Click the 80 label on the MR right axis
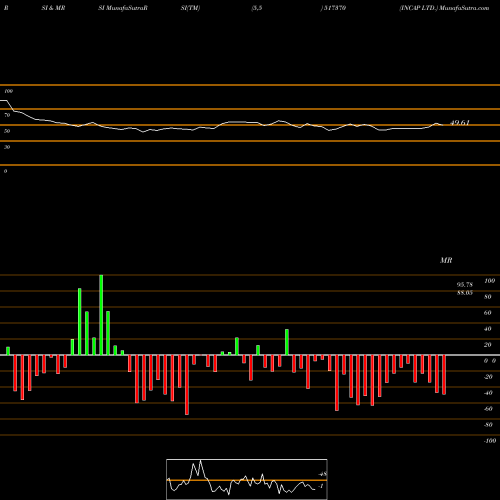Viewport: 500px width, 500px height. 488,297
